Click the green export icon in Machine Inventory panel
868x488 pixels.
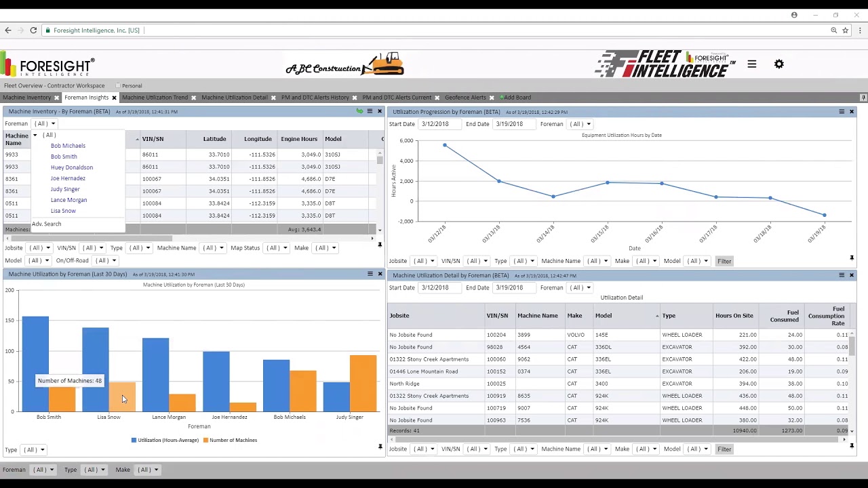click(x=360, y=111)
